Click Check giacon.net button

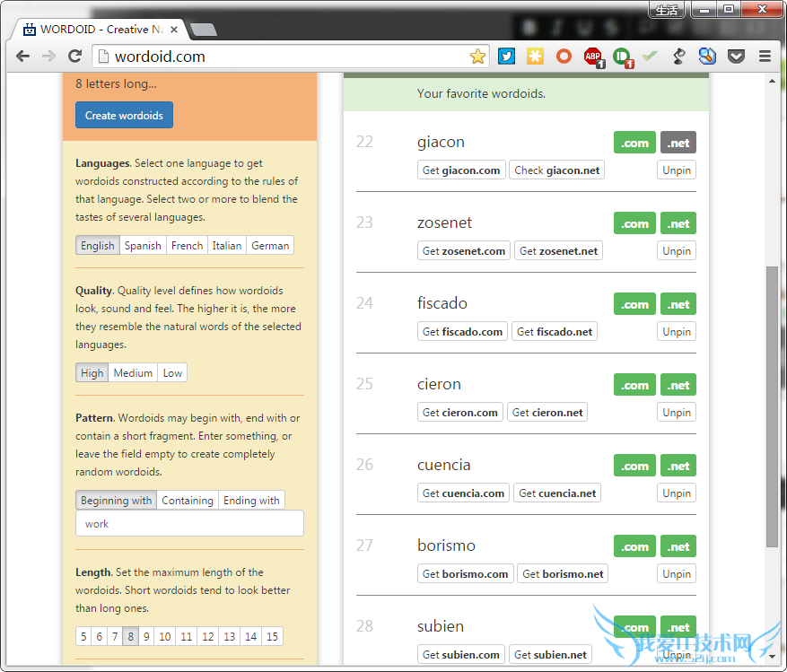pyautogui.click(x=556, y=170)
